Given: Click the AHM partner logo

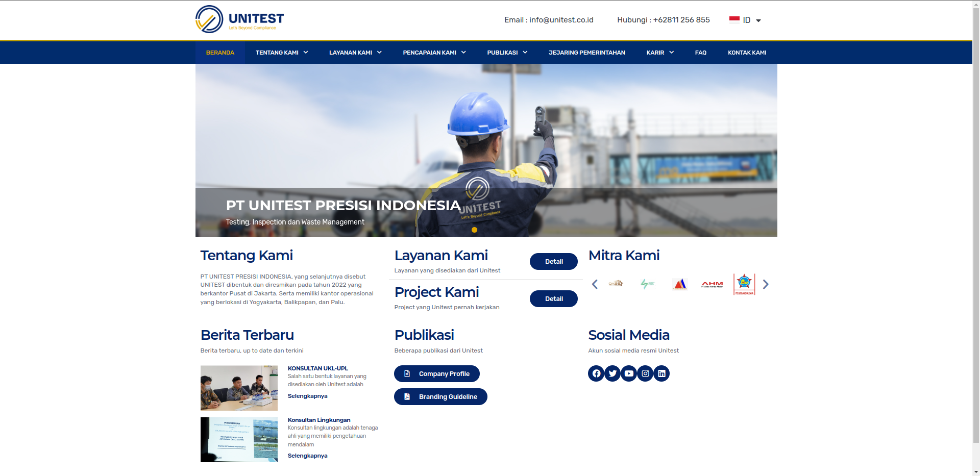Looking at the screenshot, I should [x=712, y=284].
